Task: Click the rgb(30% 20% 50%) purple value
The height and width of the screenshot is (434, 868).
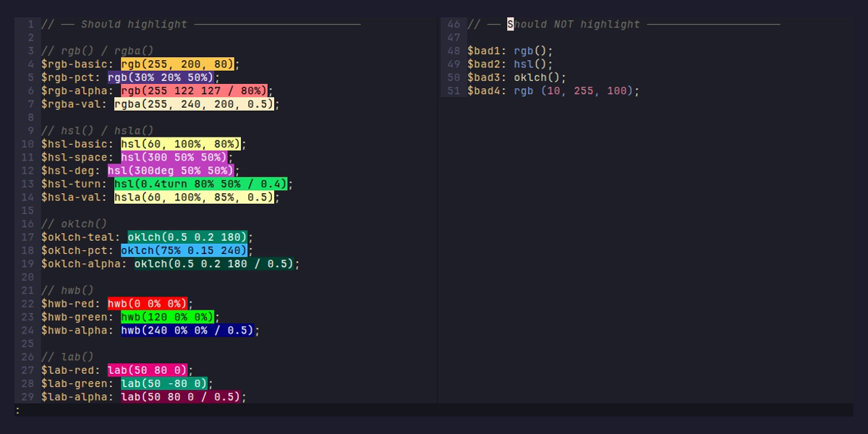Action: pos(161,77)
